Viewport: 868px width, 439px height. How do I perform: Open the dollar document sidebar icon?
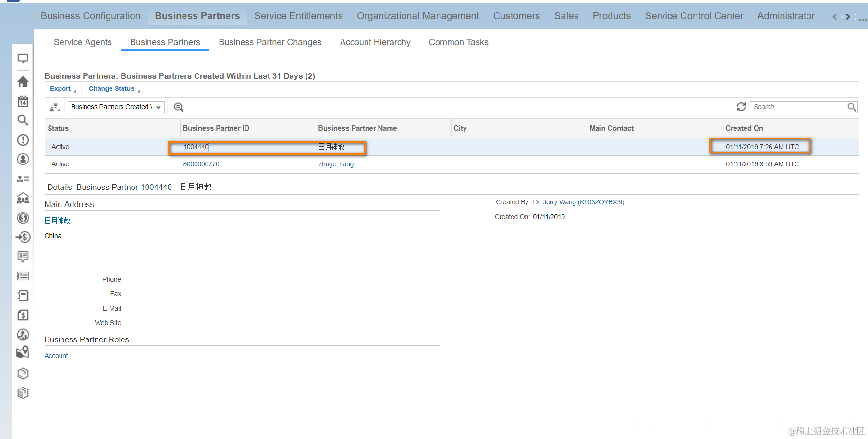click(x=23, y=315)
